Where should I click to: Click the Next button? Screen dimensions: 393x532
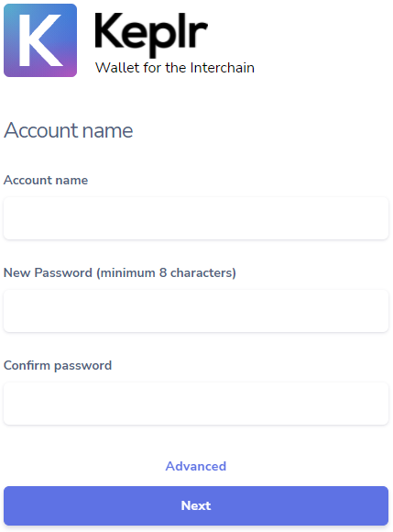click(196, 505)
